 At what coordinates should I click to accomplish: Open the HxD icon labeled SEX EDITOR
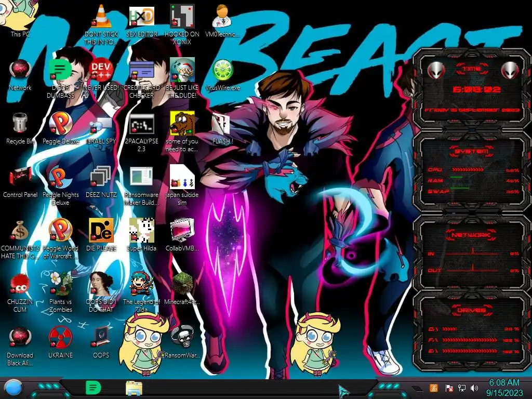click(x=142, y=16)
